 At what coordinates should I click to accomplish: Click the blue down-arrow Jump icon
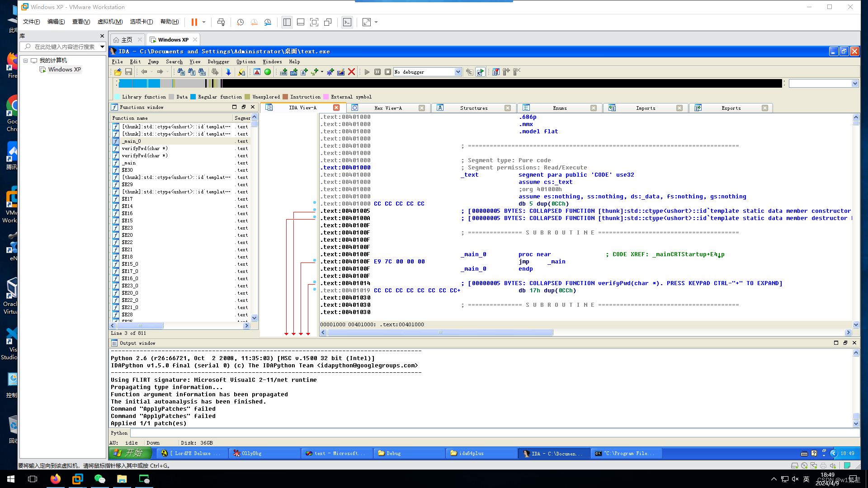click(228, 72)
